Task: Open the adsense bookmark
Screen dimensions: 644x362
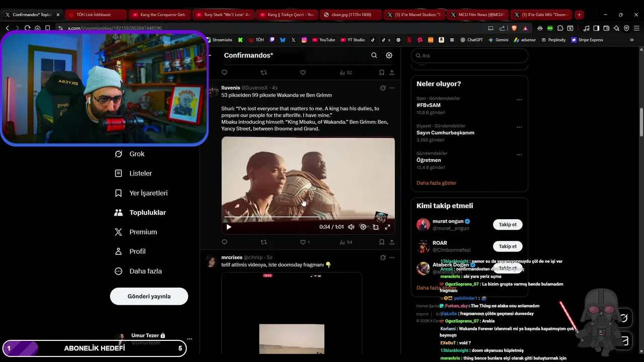Action: [x=525, y=40]
